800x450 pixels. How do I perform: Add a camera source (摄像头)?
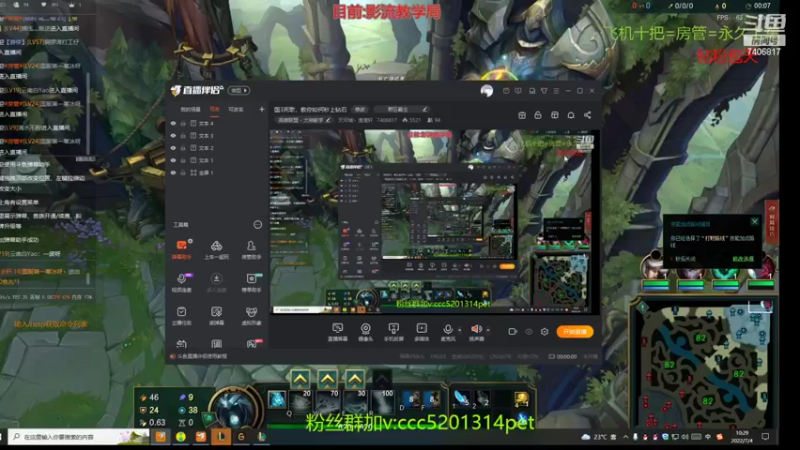point(365,332)
